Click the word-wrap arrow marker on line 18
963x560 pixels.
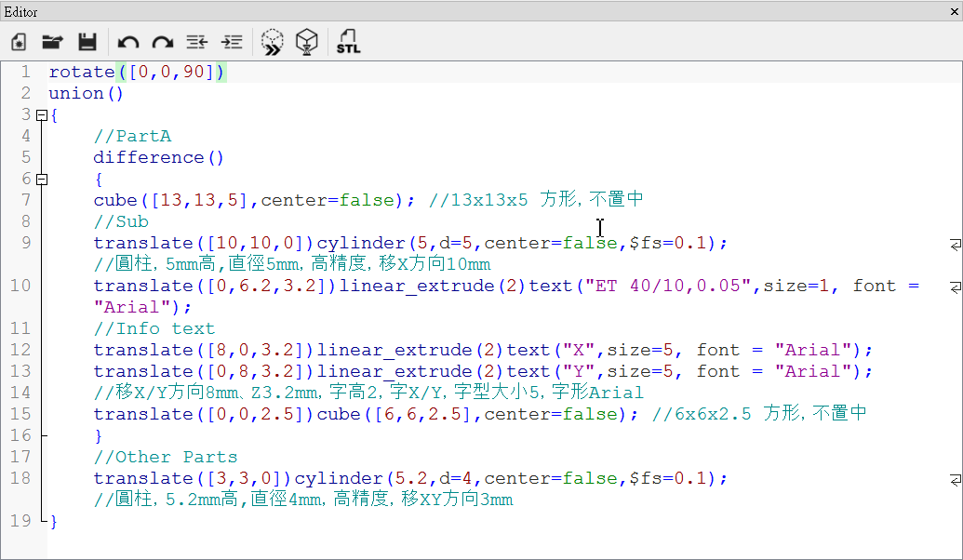[955, 480]
